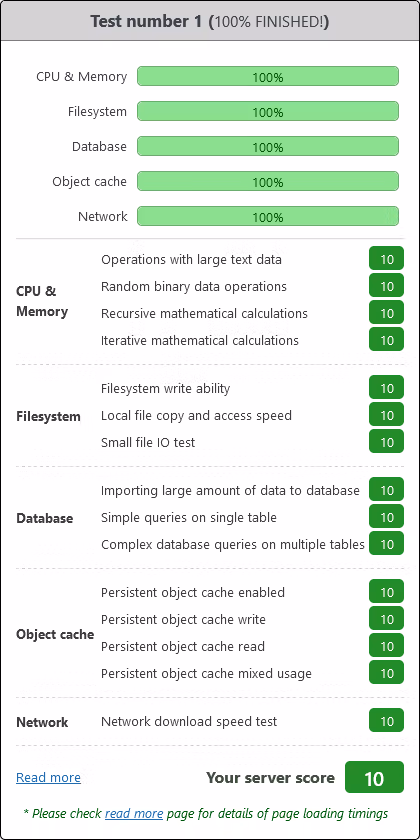Viewport: 420px width, 840px height.
Task: Click the Complex database queries on multiple tables row
Action: (252, 544)
